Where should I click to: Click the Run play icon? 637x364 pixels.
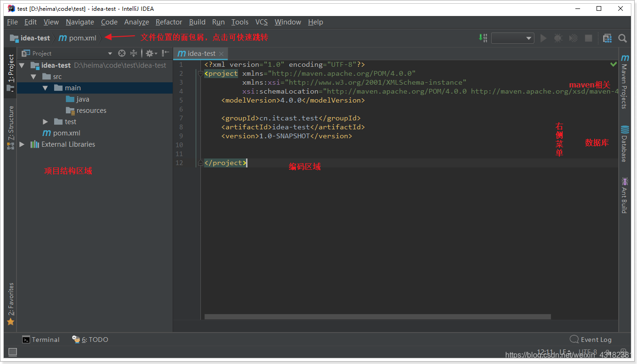[543, 38]
